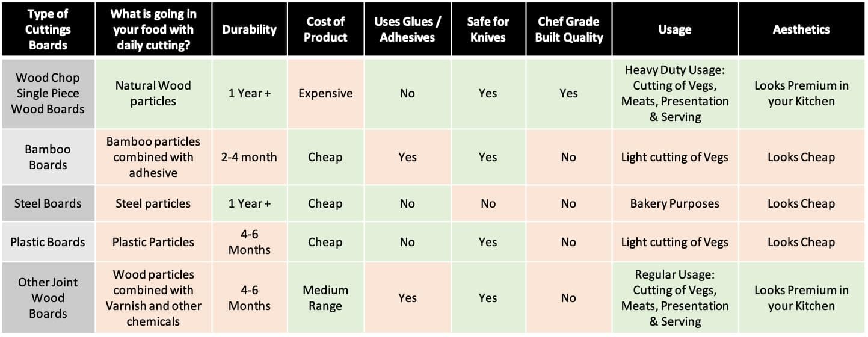Select the 'Durability' column header
The height and width of the screenshot is (337, 868).
tap(250, 29)
